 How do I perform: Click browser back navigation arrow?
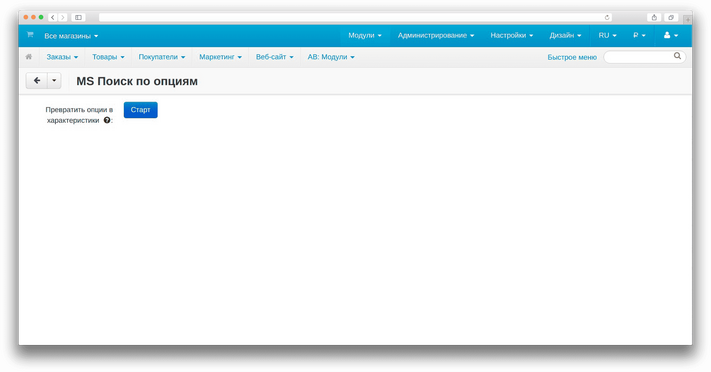(x=53, y=17)
